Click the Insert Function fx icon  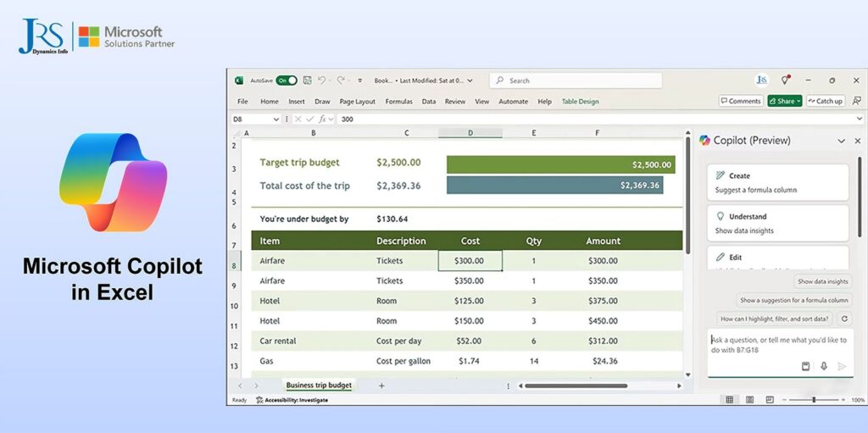pos(322,119)
